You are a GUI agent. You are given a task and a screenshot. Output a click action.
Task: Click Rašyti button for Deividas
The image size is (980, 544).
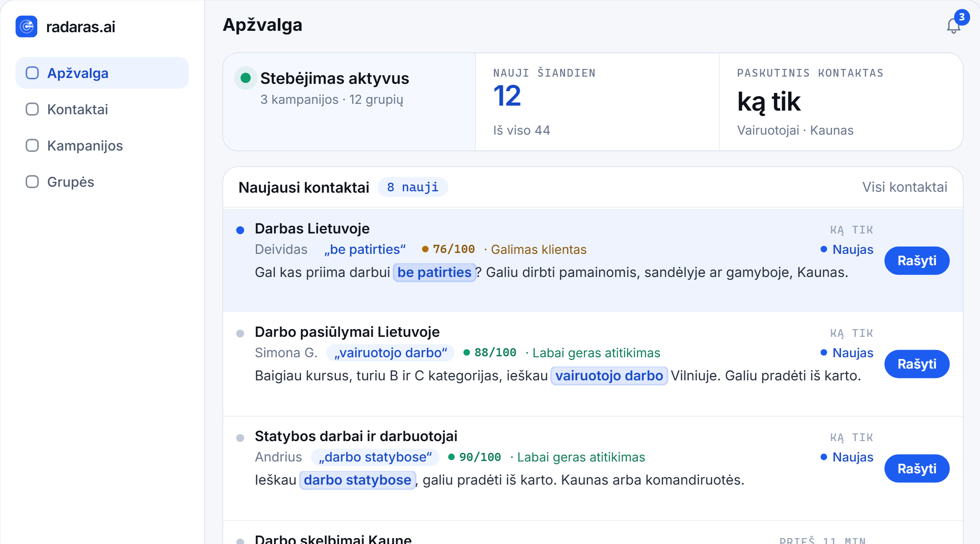click(x=917, y=261)
